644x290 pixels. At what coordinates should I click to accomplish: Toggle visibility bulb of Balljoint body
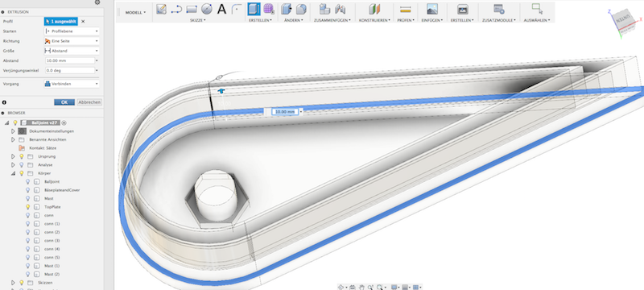tap(28, 181)
